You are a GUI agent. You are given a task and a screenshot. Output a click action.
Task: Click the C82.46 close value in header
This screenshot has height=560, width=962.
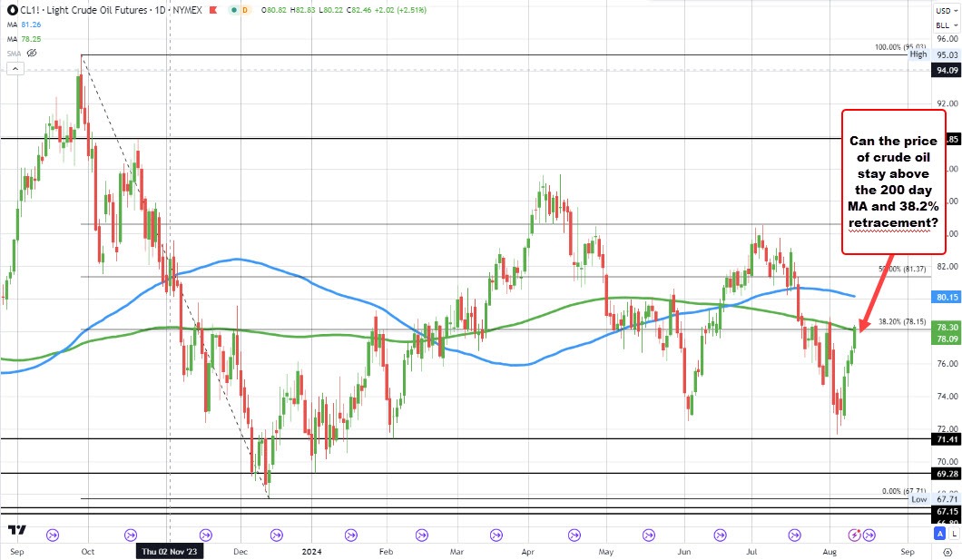point(358,10)
